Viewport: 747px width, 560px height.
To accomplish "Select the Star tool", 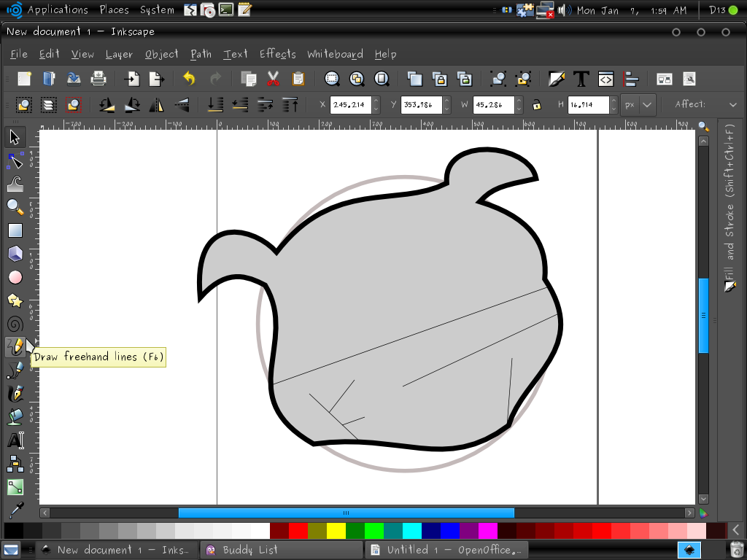I will [x=15, y=300].
